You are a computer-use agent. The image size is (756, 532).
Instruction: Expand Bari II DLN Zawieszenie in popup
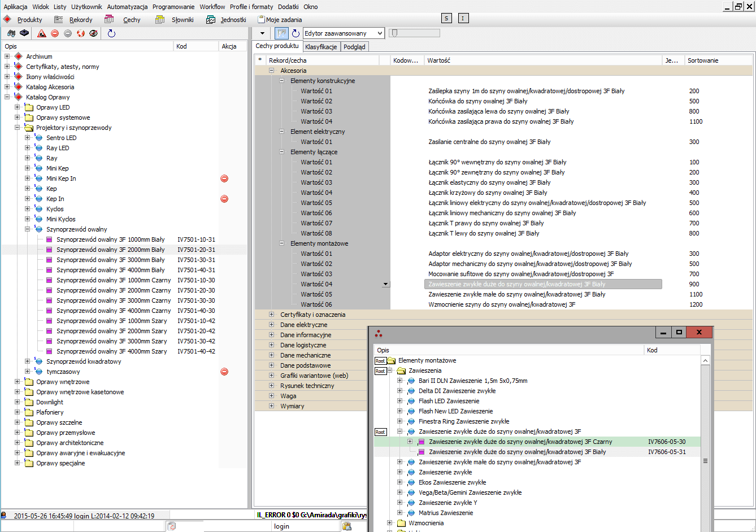tap(399, 381)
